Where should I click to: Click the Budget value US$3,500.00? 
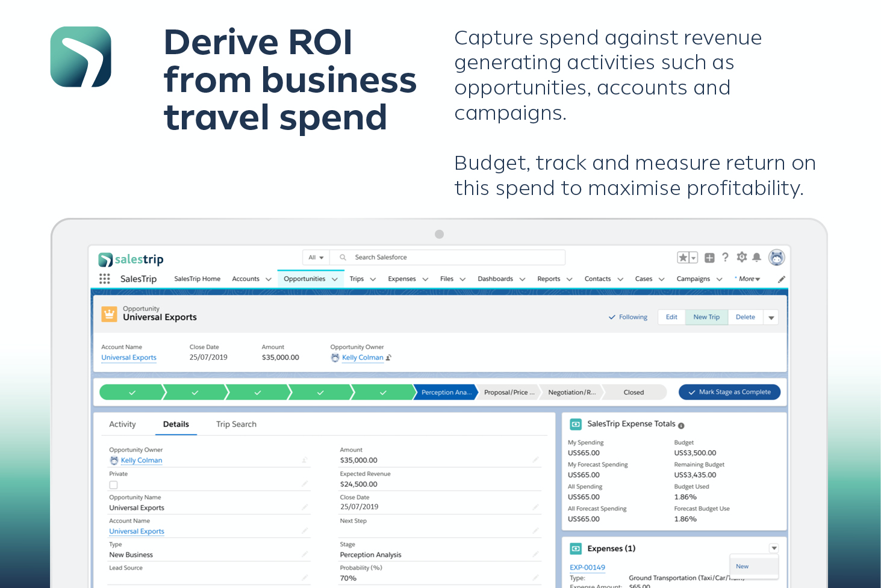coord(695,453)
